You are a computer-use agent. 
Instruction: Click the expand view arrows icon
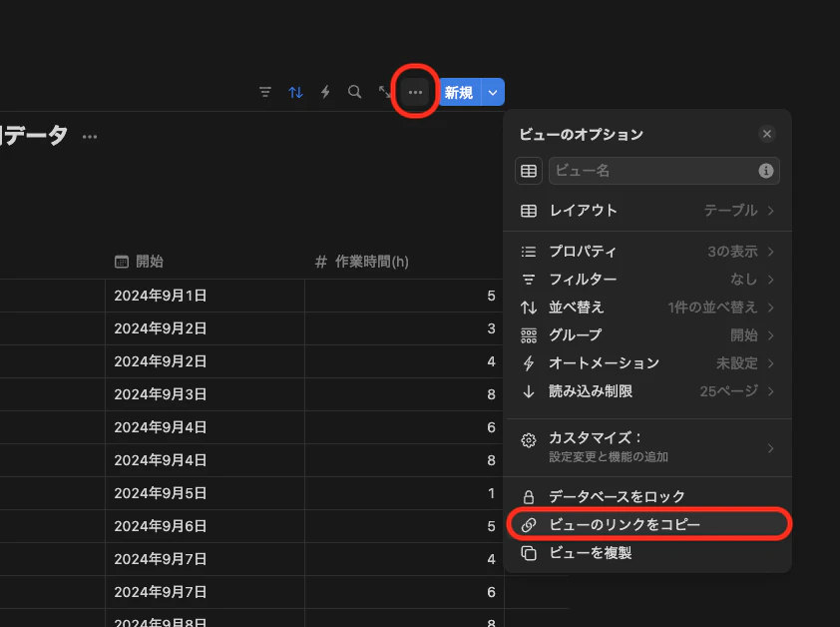click(386, 92)
